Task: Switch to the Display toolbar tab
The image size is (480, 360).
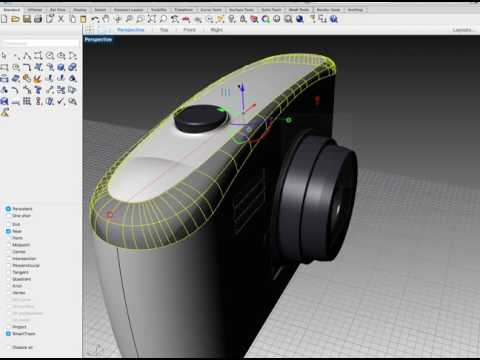Action: tap(80, 10)
